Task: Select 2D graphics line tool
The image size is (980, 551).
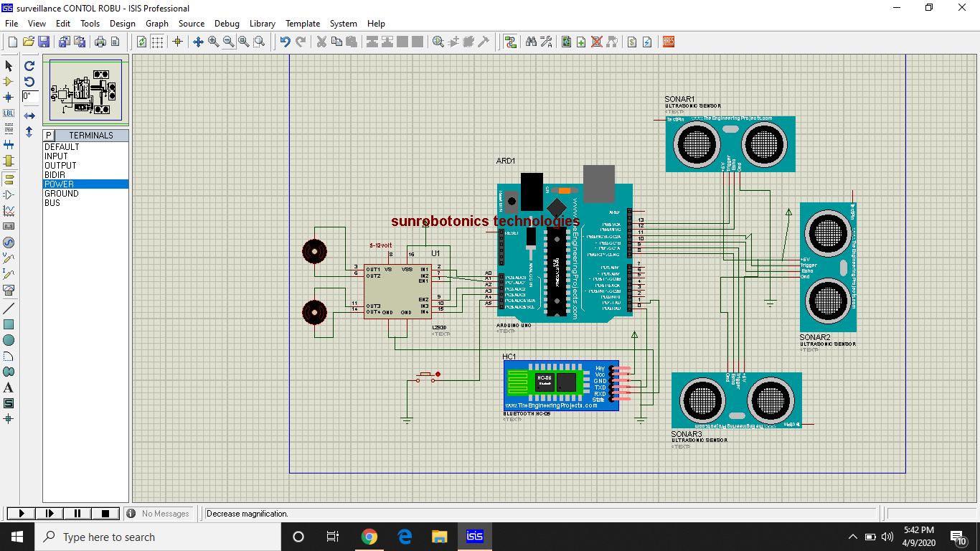Action: click(x=9, y=309)
